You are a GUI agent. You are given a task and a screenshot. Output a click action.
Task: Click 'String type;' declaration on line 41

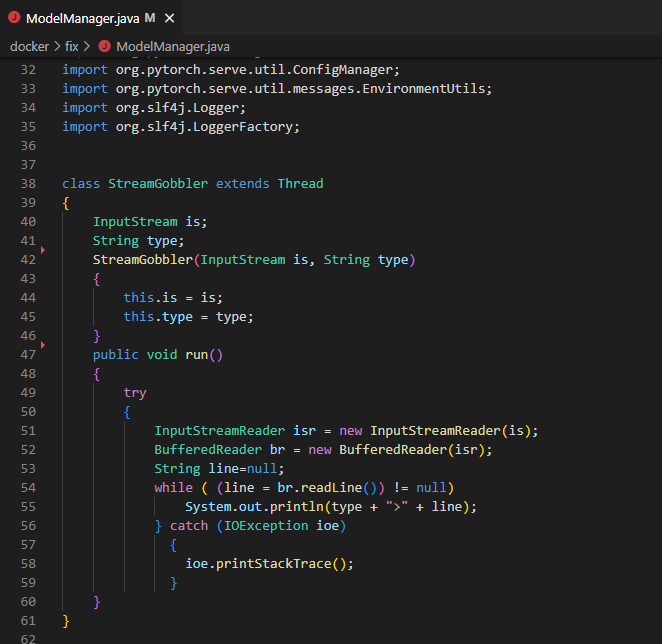(138, 241)
